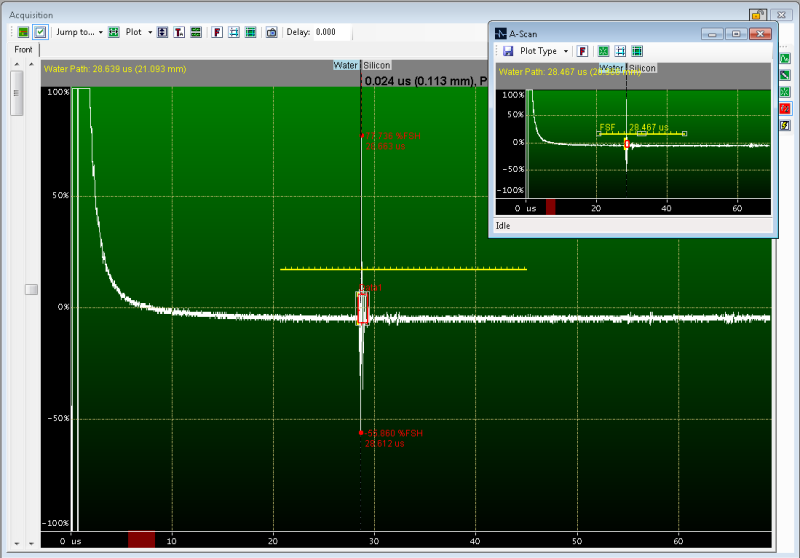The width and height of the screenshot is (800, 558).
Task: Click the blue frame zoom icon in Acquisition toolbar
Action: [234, 32]
